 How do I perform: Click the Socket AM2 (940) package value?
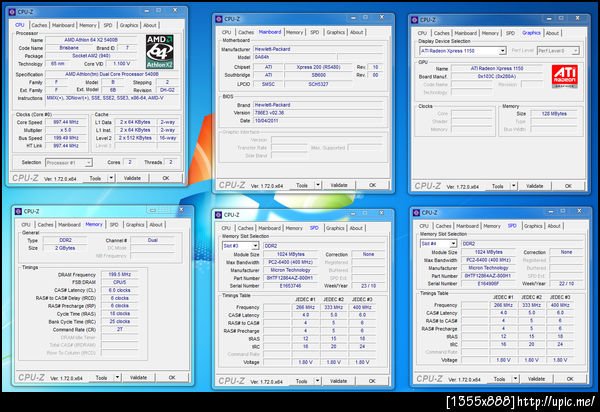click(91, 56)
